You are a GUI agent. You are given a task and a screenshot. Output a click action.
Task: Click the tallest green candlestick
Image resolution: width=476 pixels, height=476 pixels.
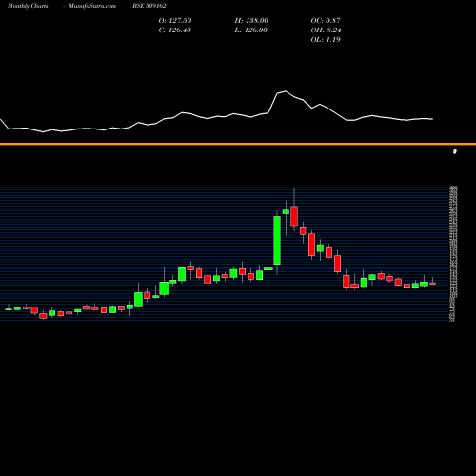click(277, 240)
